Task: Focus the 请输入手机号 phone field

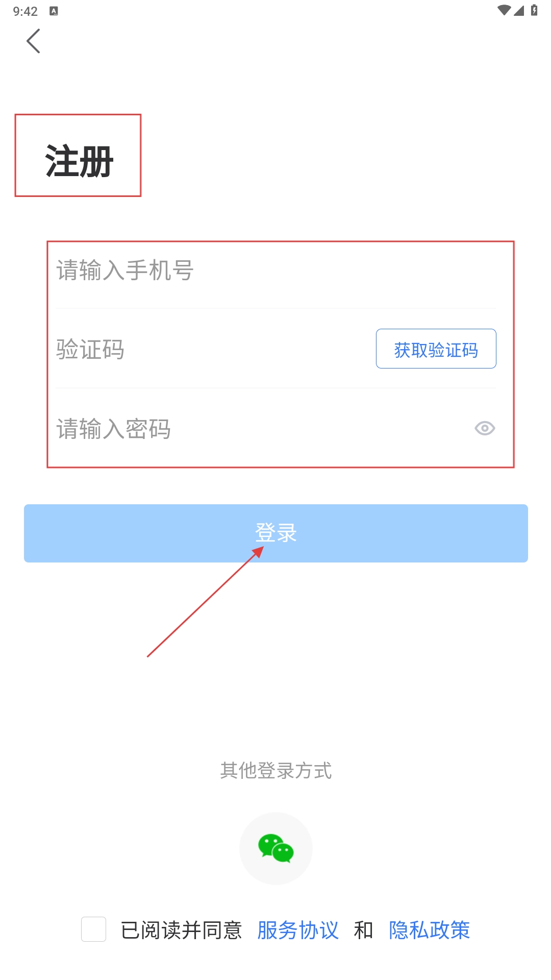Action: 275,271
